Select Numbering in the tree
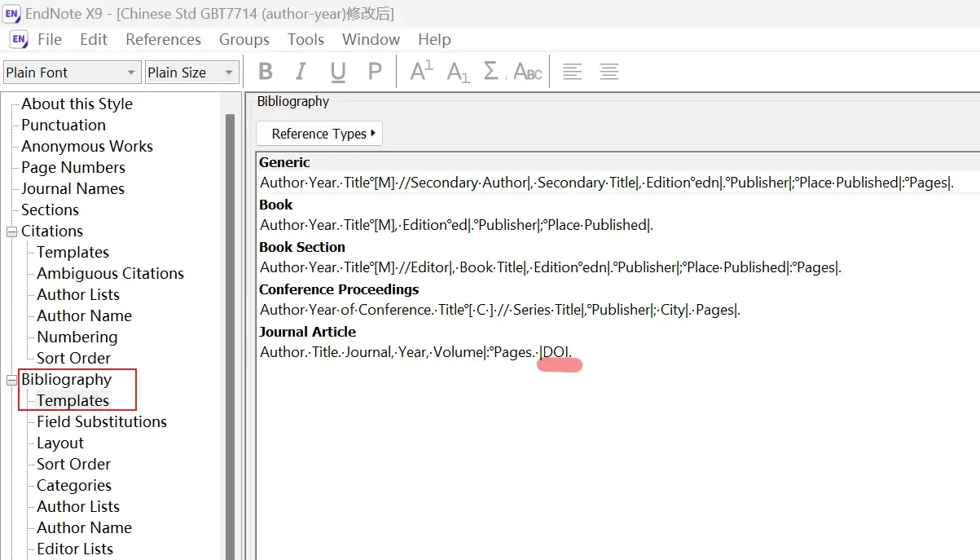The height and width of the screenshot is (560, 980). click(x=77, y=337)
